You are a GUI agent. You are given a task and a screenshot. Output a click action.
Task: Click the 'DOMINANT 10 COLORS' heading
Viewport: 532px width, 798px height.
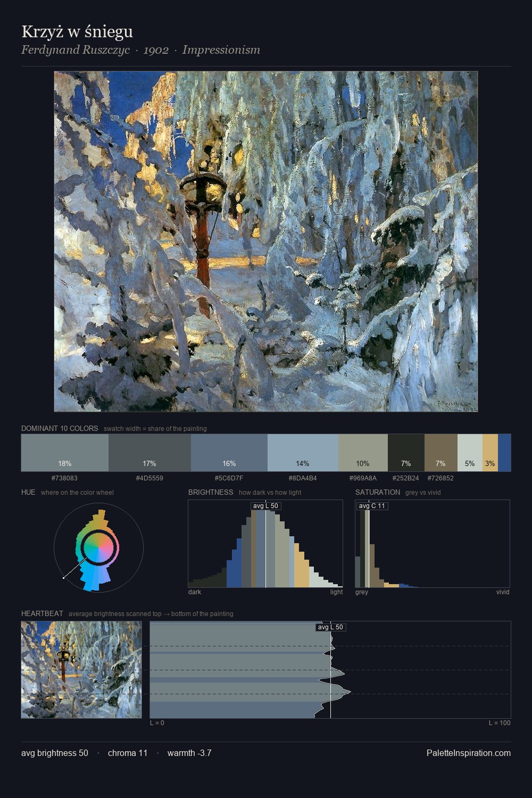coord(60,428)
